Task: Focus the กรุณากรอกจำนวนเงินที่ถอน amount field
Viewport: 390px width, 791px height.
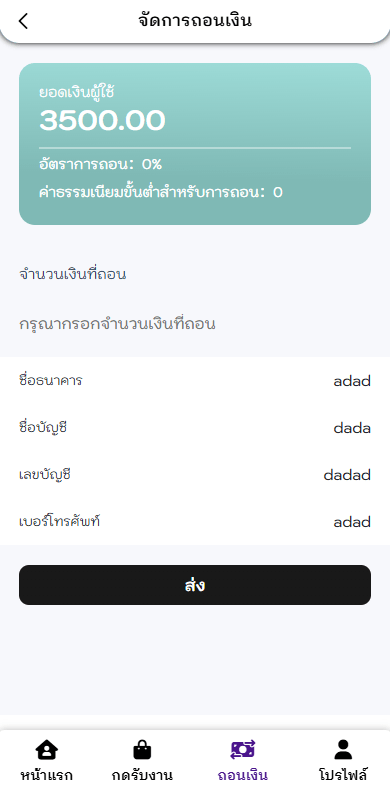Action: [x=195, y=324]
